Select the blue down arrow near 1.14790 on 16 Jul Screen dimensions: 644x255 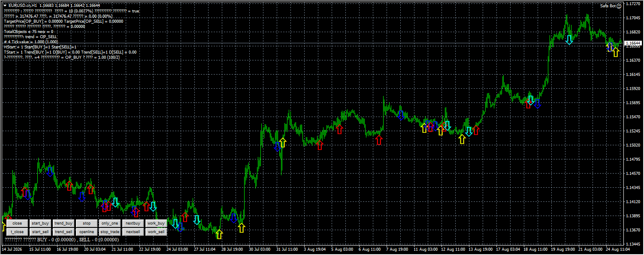click(x=50, y=171)
